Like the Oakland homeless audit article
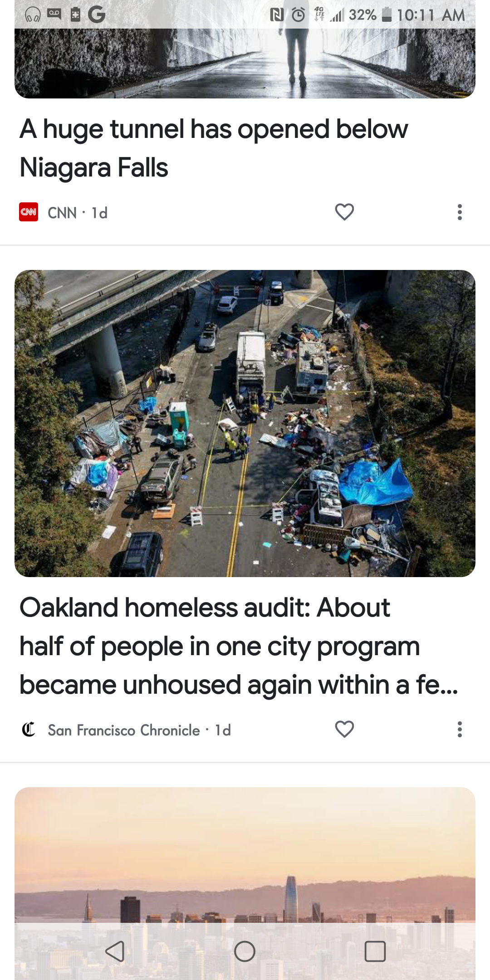Image resolution: width=490 pixels, height=980 pixels. tap(344, 729)
